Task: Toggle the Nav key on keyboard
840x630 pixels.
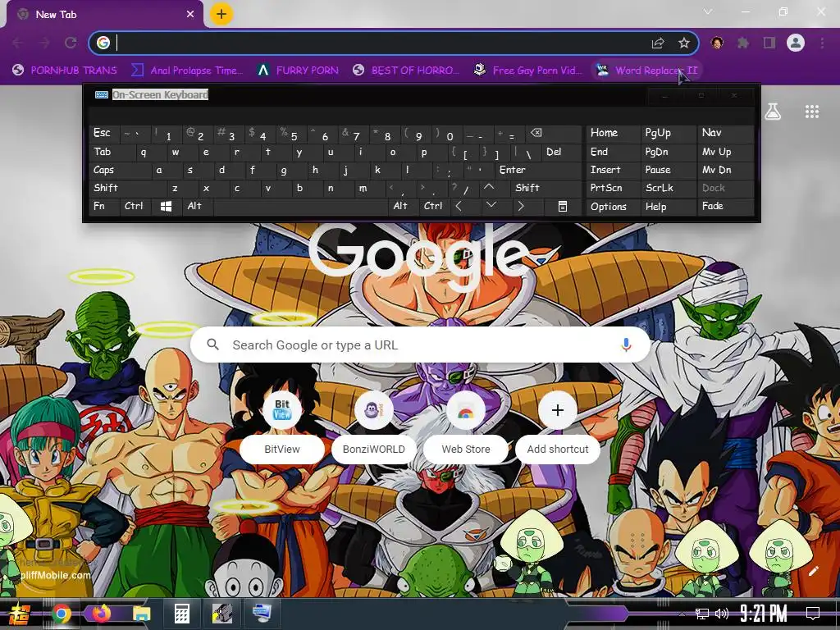Action: [x=725, y=133]
